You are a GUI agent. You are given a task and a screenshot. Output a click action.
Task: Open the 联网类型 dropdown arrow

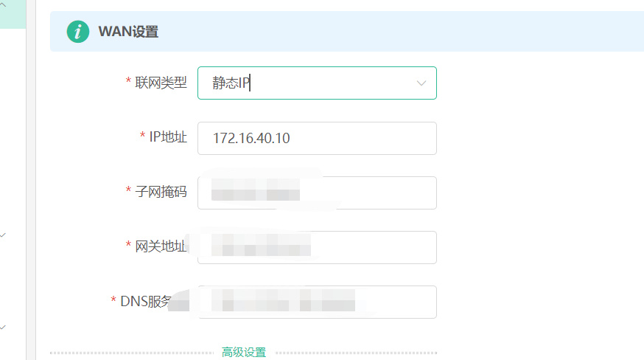pos(421,83)
